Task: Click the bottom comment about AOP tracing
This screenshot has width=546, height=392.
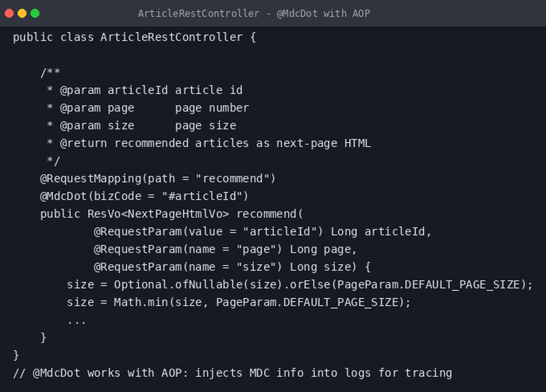Action: click(x=232, y=373)
